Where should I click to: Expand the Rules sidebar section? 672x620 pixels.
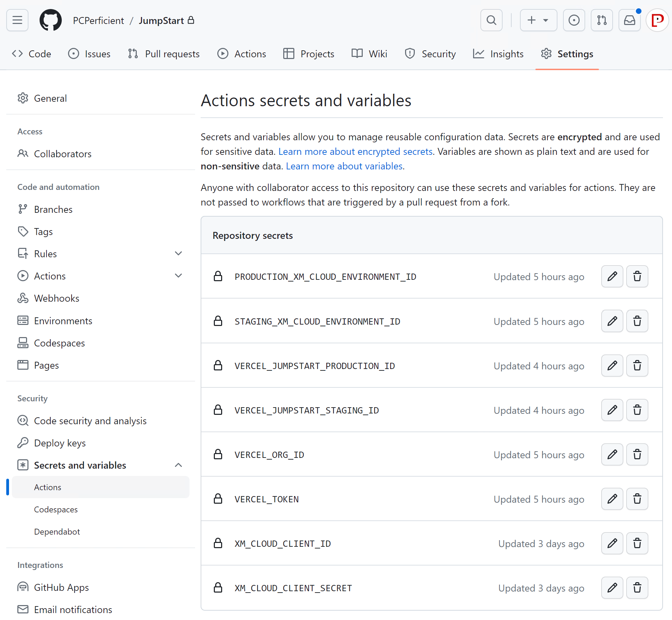tap(178, 253)
